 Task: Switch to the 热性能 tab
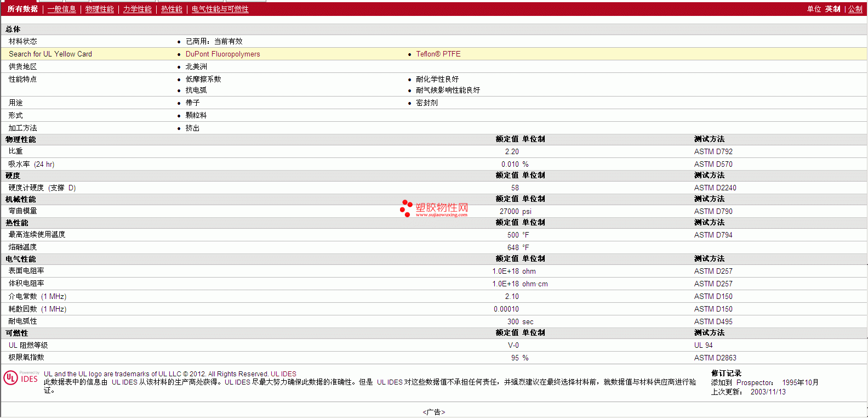click(x=172, y=9)
